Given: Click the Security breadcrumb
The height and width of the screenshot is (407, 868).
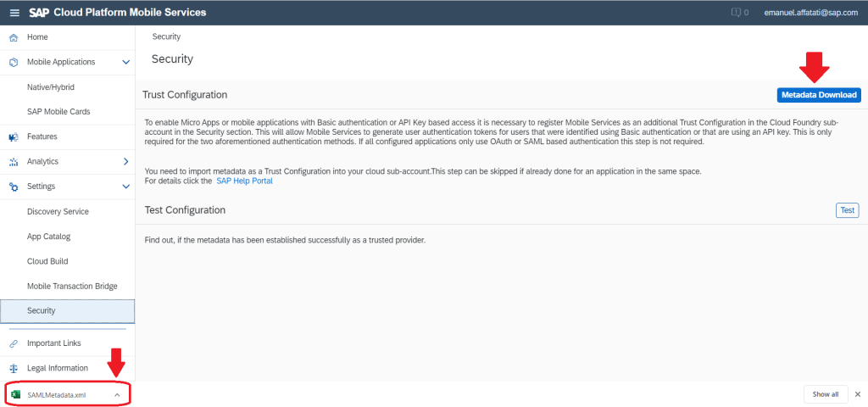Looking at the screenshot, I should click(x=166, y=36).
